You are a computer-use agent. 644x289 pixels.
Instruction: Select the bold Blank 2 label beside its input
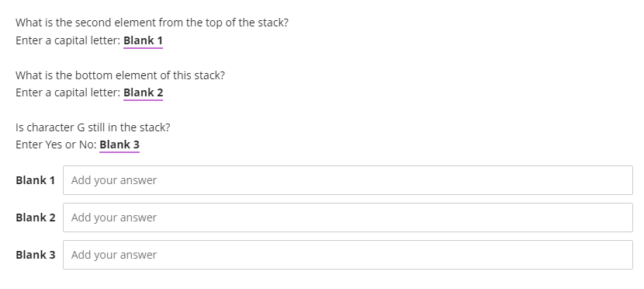36,218
